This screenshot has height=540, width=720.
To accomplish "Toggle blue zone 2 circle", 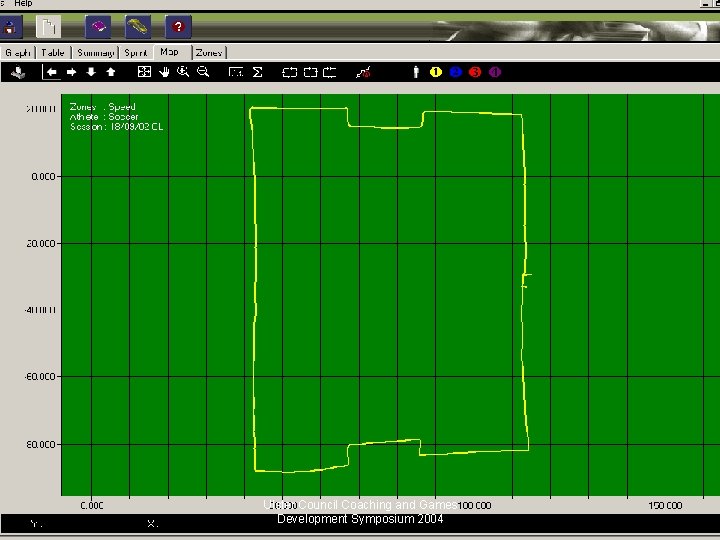I will click(456, 72).
